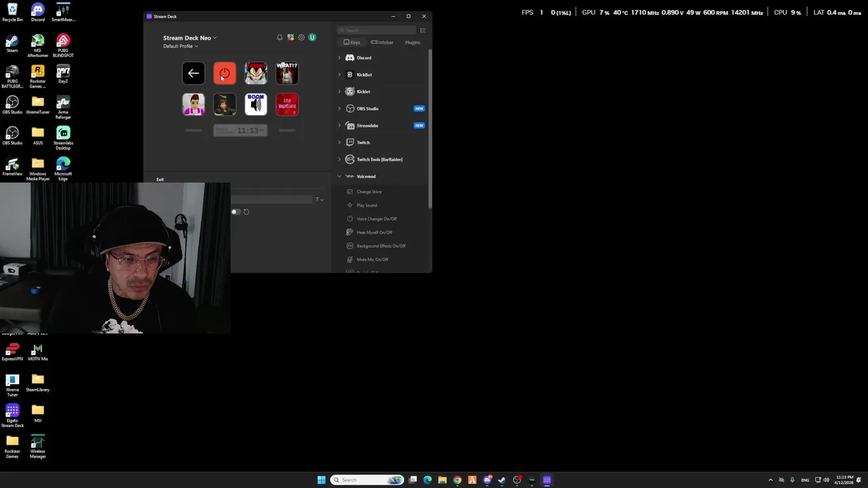868x488 pixels.
Task: Select the MSI Afterburner desktop shortcut
Action: click(38, 45)
